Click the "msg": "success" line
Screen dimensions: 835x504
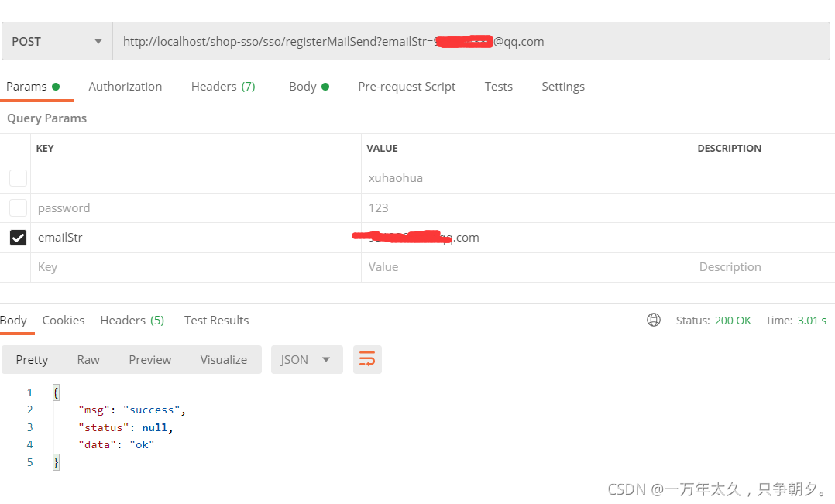pyautogui.click(x=132, y=410)
